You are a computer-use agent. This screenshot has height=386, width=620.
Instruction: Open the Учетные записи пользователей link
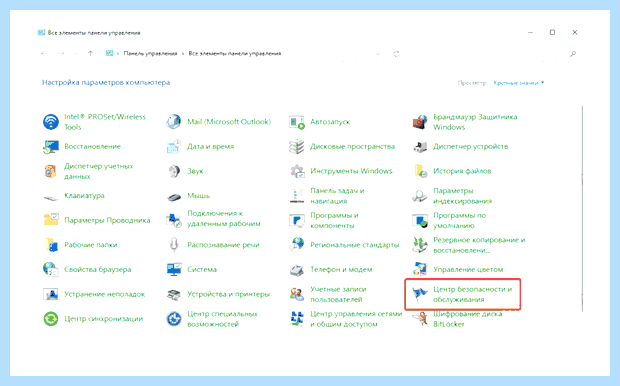338,294
